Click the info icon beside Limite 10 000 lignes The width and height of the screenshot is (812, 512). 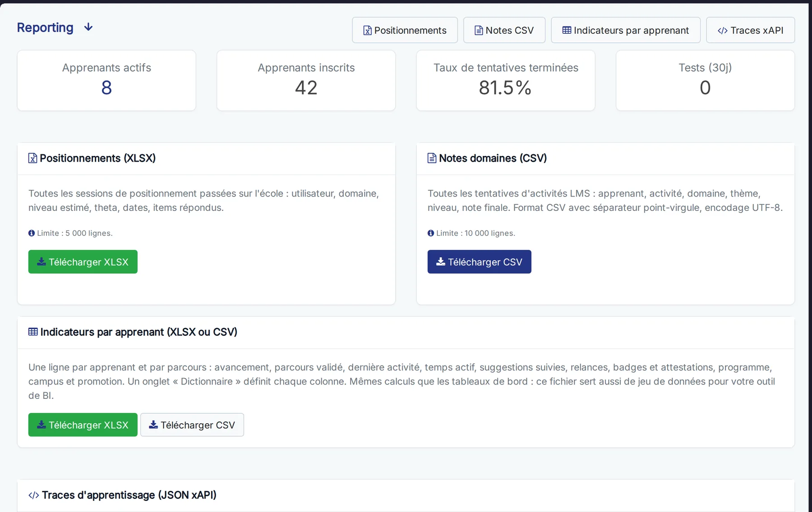[x=431, y=233]
